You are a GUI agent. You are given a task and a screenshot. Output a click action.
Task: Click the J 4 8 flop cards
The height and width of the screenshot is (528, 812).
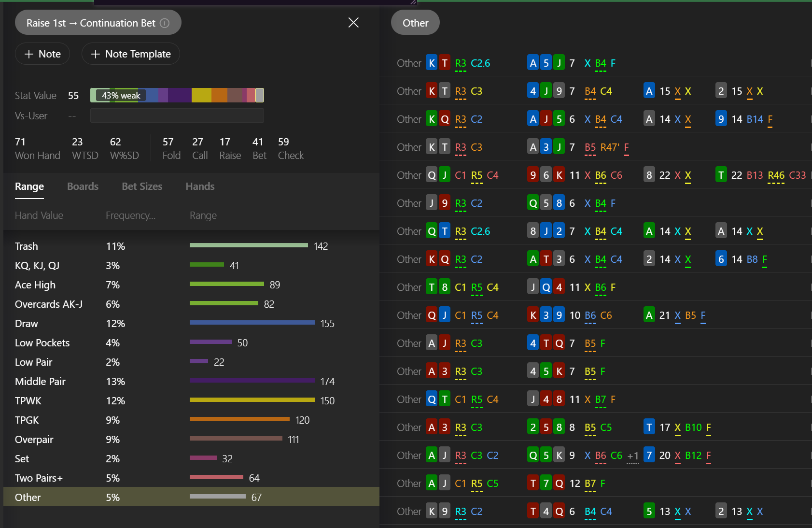[546, 400]
